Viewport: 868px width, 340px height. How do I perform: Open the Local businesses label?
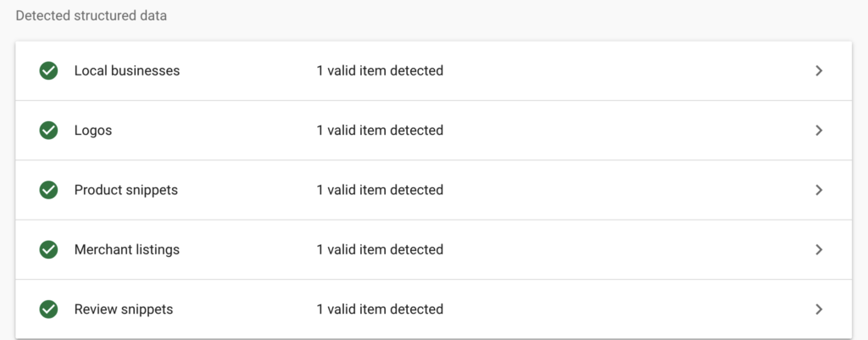127,71
